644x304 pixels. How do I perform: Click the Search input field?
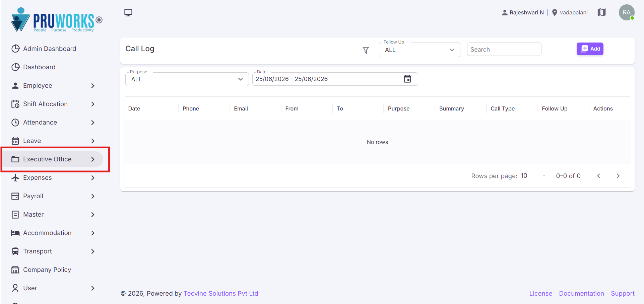(x=504, y=50)
